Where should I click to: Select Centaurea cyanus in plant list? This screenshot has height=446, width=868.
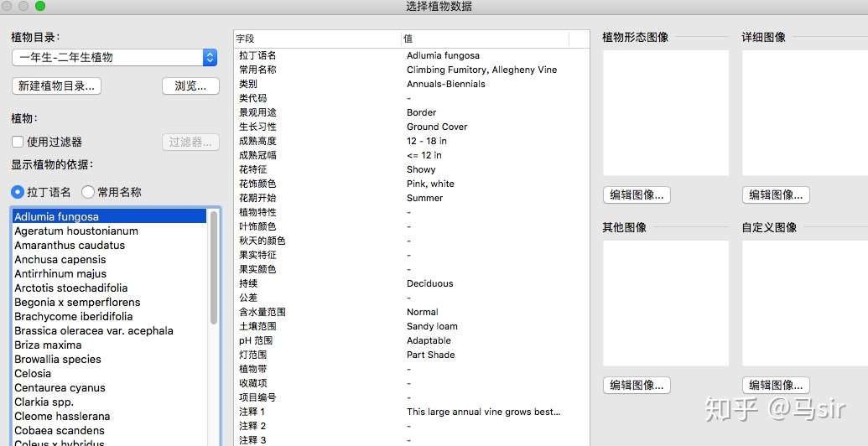[x=110, y=388]
